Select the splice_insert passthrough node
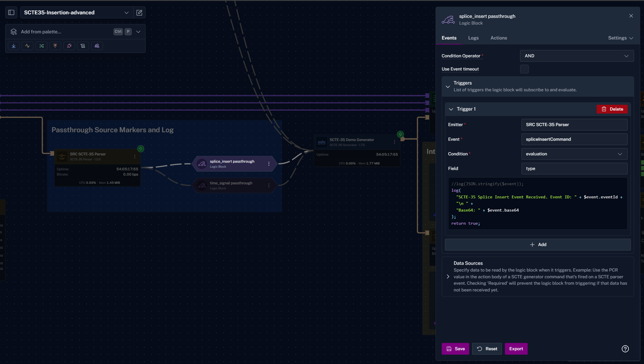 [x=234, y=164]
